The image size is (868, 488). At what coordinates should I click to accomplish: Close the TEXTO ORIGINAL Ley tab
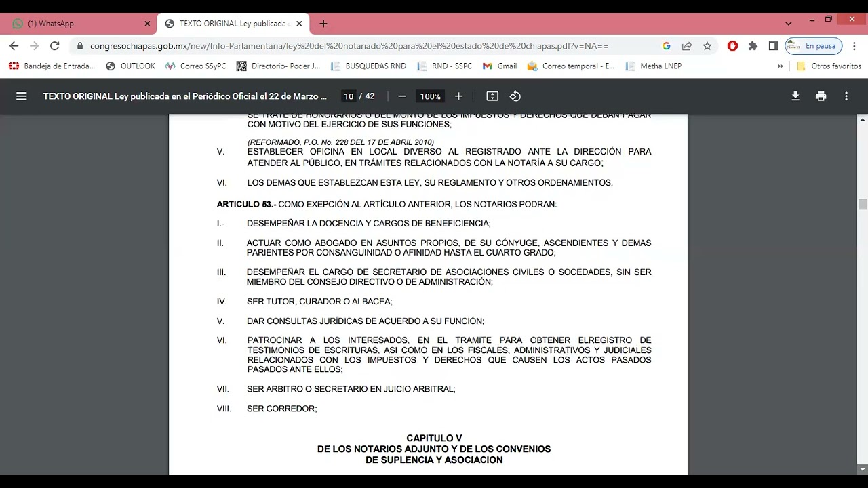click(299, 24)
